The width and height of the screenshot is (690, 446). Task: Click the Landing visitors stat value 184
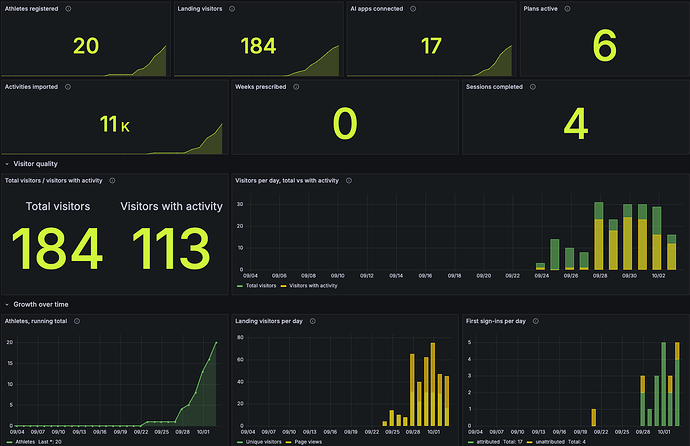coord(258,46)
